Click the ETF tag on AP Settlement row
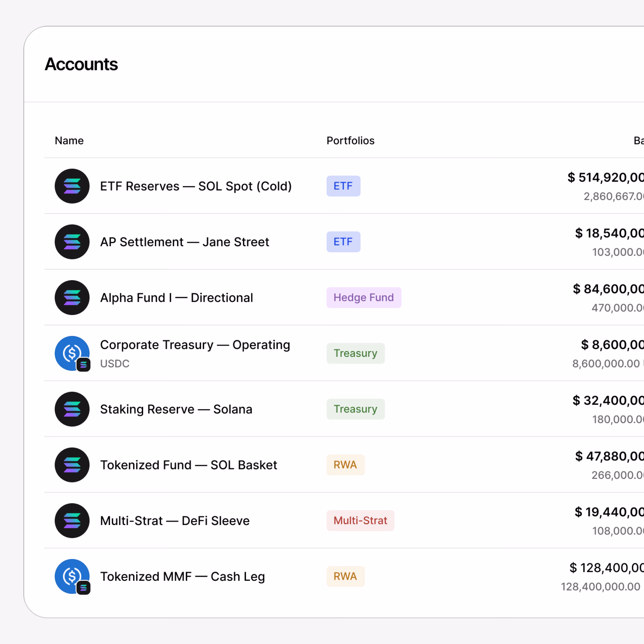 (x=343, y=242)
